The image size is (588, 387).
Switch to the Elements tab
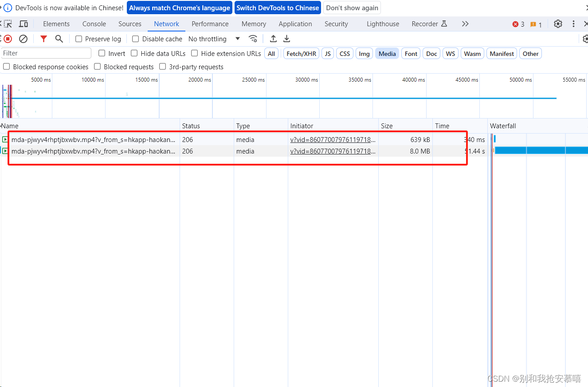[56, 24]
